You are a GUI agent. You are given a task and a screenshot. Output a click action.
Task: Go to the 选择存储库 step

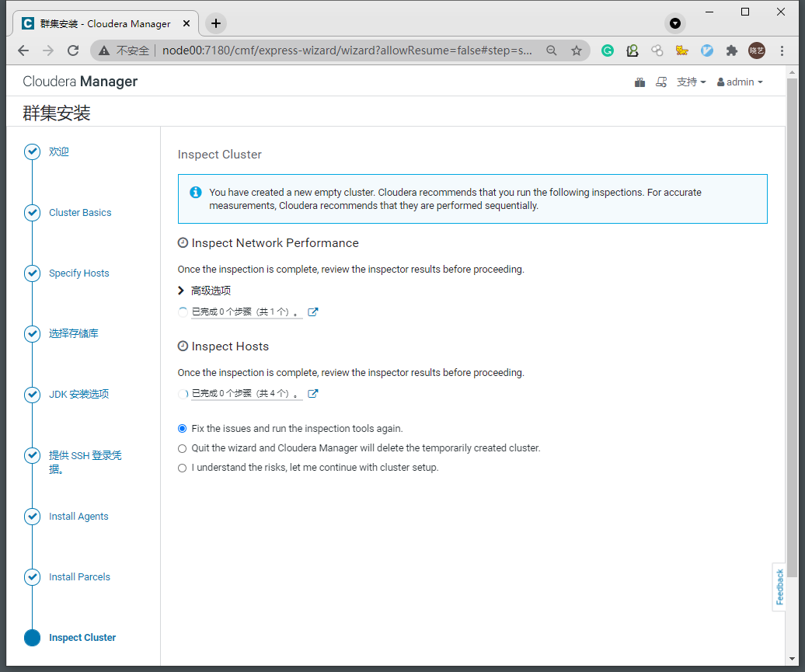(73, 334)
